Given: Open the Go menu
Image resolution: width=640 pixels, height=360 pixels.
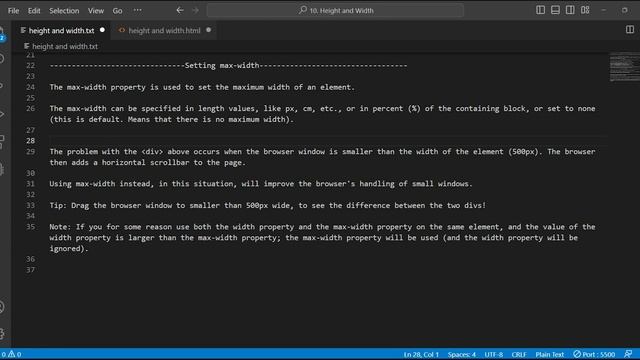Looking at the screenshot, I should pyautogui.click(x=117, y=11).
